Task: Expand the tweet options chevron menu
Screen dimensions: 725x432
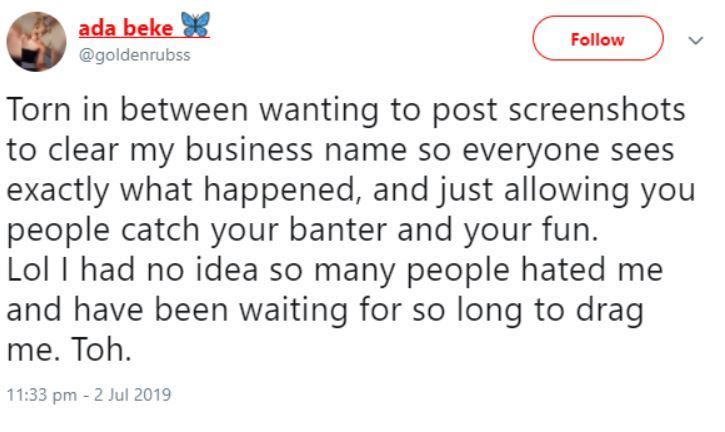Action: (x=696, y=40)
